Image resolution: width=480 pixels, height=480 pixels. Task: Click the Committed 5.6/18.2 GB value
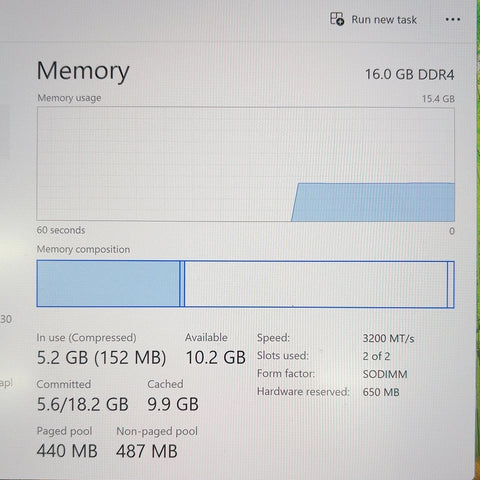[x=82, y=404]
